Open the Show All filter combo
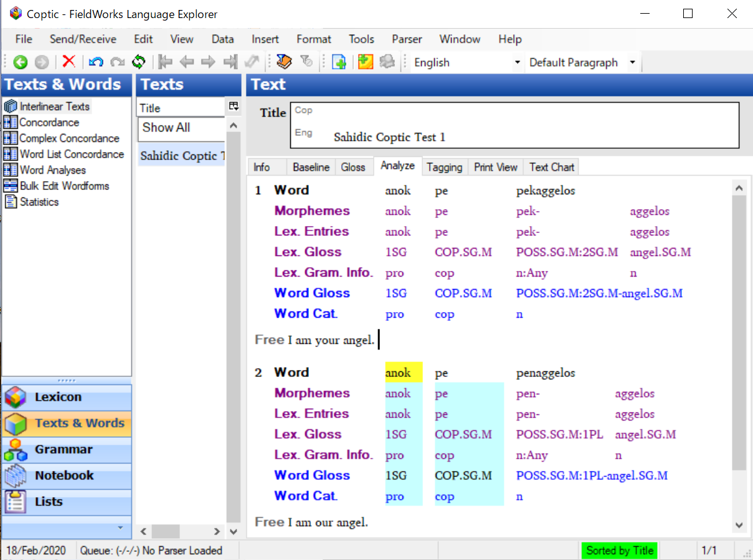 coord(181,128)
